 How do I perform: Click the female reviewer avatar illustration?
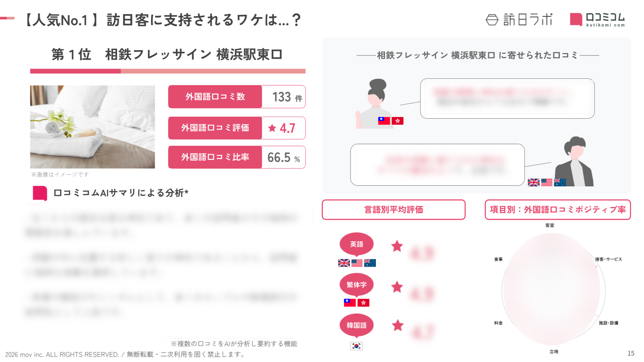tap(375, 103)
